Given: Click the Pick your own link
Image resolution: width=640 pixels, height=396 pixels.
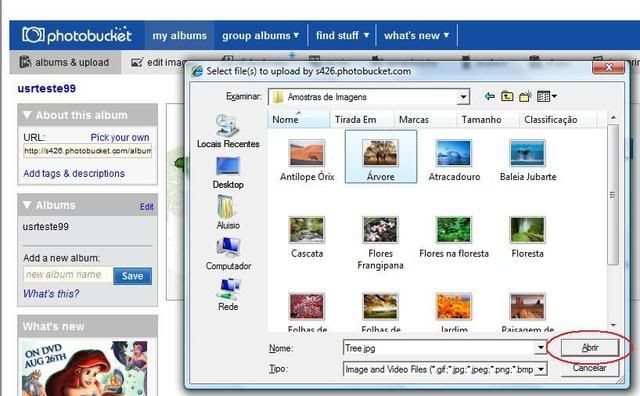Looking at the screenshot, I should coord(120,137).
